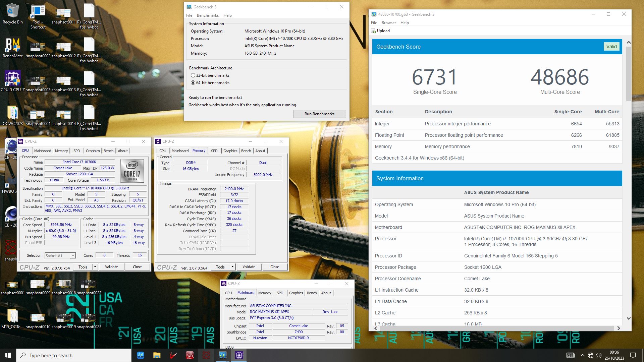Viewport: 644px width, 362px height.
Task: Open Benchmarks menu in Geekbench
Action: pos(208,15)
